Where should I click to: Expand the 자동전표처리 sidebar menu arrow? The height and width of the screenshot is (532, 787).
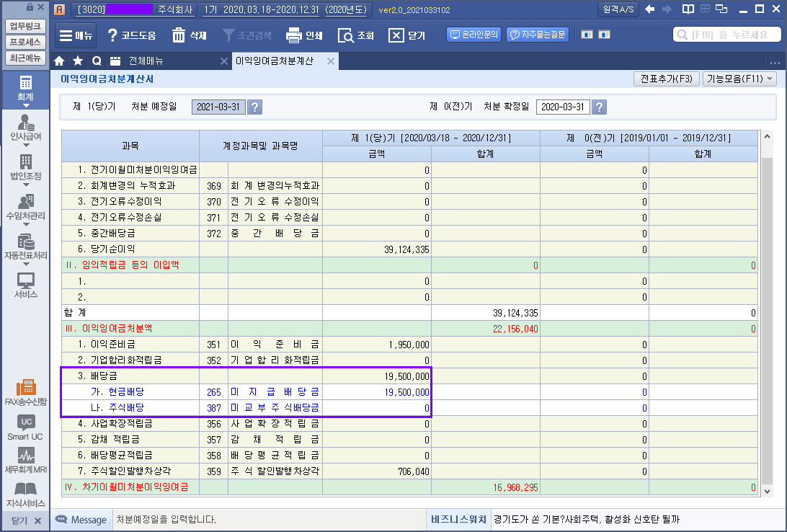[25, 265]
